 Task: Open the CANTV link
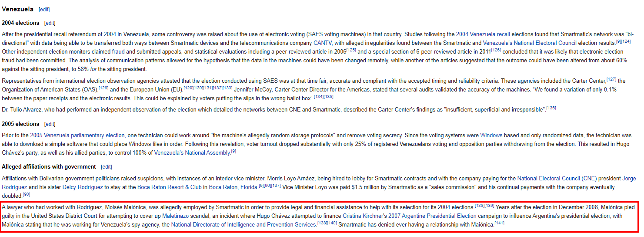322,43
